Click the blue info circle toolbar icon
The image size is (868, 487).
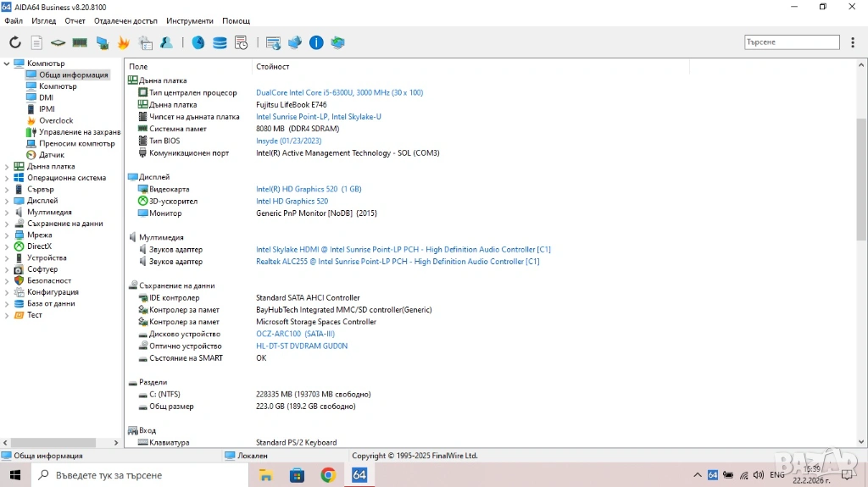pos(316,42)
